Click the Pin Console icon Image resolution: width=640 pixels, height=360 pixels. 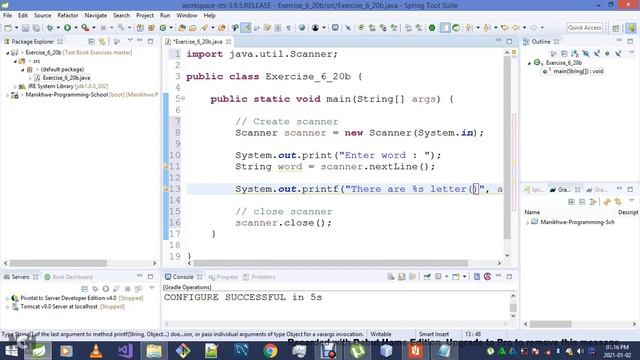pos(427,277)
